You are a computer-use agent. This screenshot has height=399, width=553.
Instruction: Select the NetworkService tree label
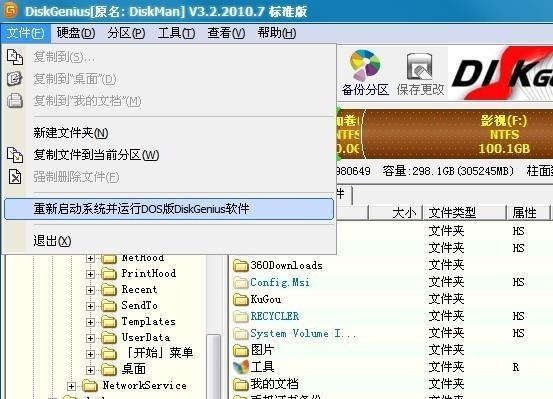tap(145, 386)
